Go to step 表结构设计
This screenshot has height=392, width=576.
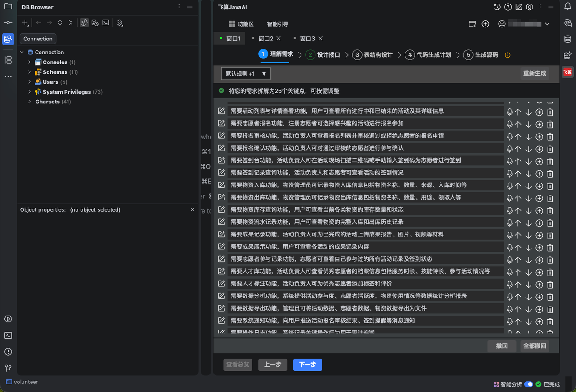coord(373,55)
